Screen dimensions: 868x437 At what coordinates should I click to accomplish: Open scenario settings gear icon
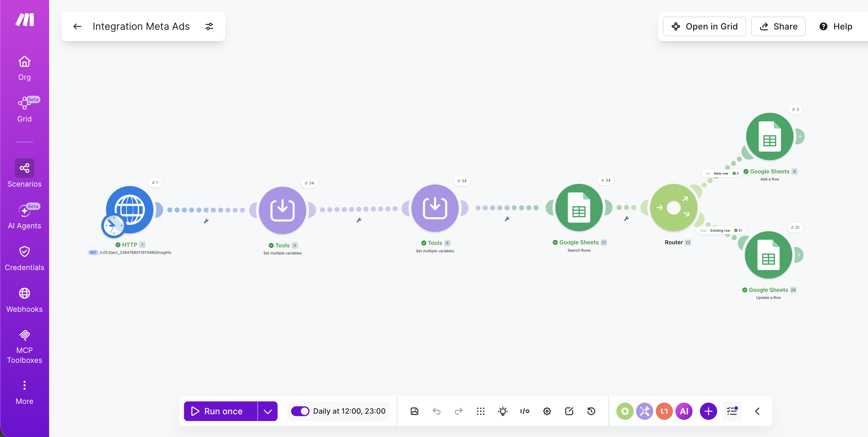coord(547,411)
